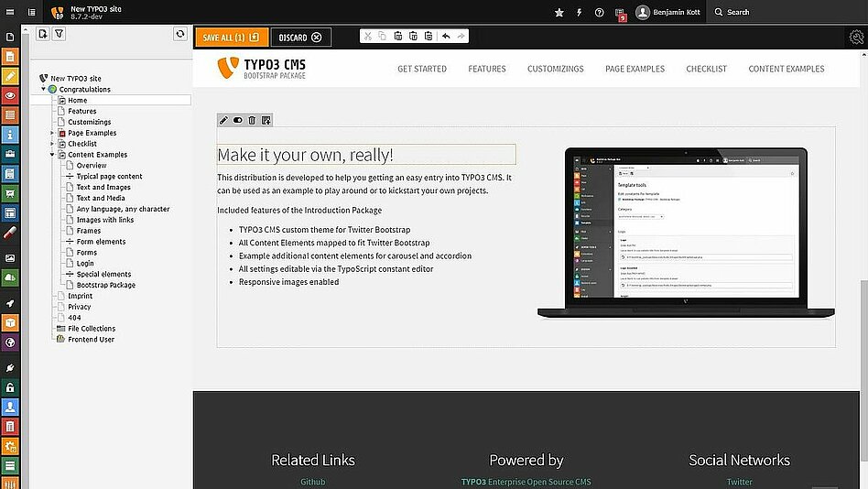Open the Filelist image module icon
868x489 pixels.
10,258
